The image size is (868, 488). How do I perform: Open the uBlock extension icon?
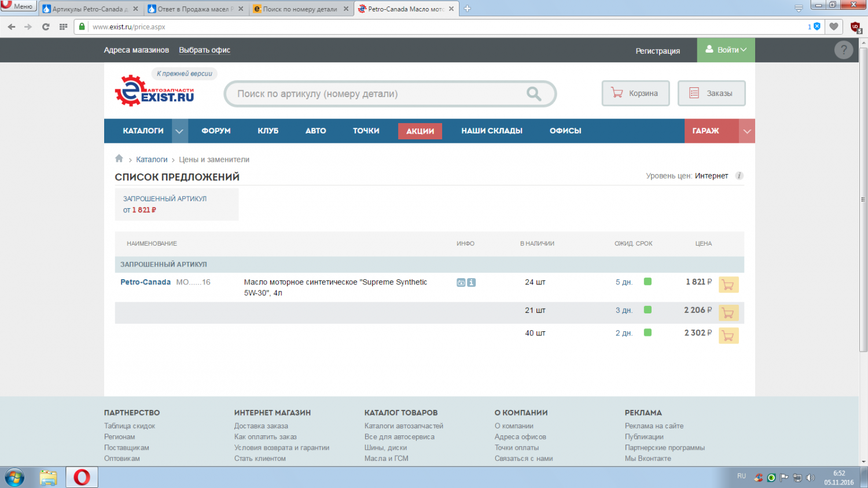click(x=856, y=27)
